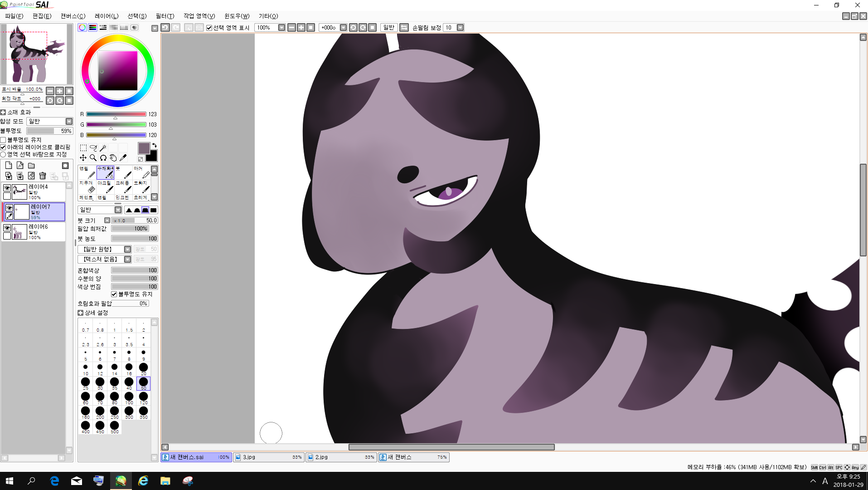868x490 pixels.
Task: Select the eyedropper color picker tool
Action: click(x=123, y=158)
